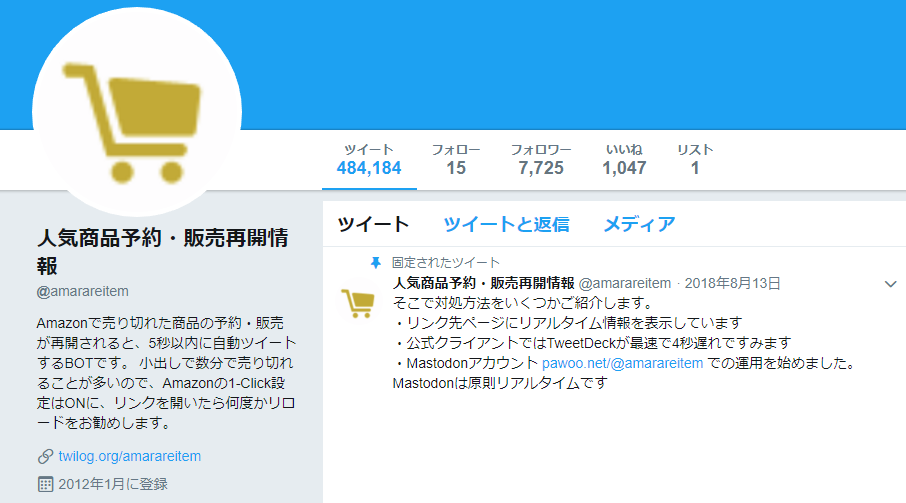The height and width of the screenshot is (503, 906).
Task: Select the ツイート timeline tab
Action: click(373, 224)
